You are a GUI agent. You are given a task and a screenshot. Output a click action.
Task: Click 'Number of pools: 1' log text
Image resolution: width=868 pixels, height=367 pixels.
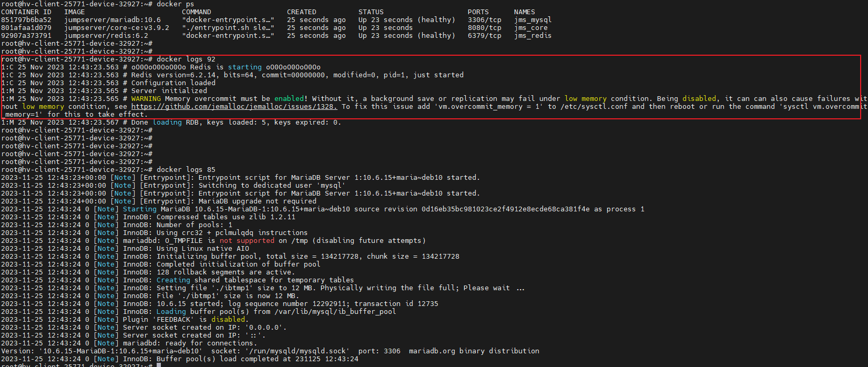coord(195,225)
